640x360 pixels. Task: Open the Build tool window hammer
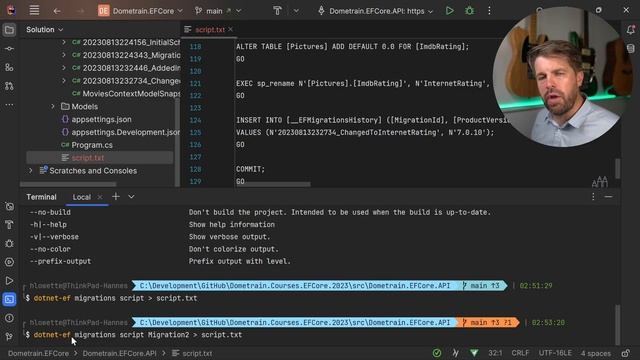(x=9, y=225)
